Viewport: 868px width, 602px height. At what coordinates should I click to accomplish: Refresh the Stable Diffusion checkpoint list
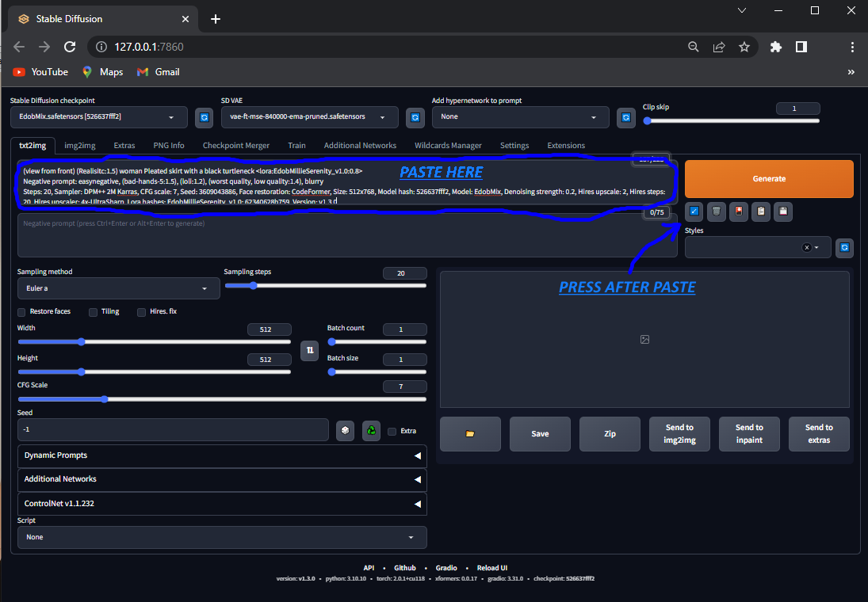[205, 117]
